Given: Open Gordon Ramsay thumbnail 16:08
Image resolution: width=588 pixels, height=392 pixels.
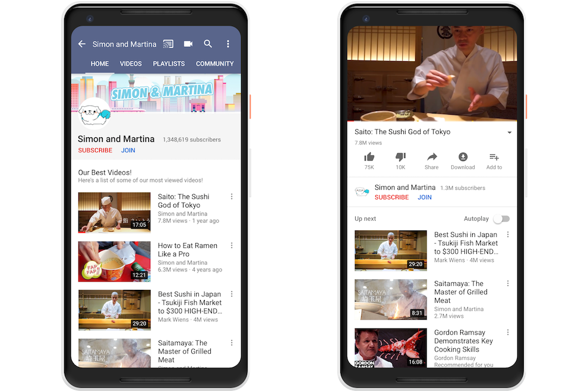Looking at the screenshot, I should click(391, 347).
